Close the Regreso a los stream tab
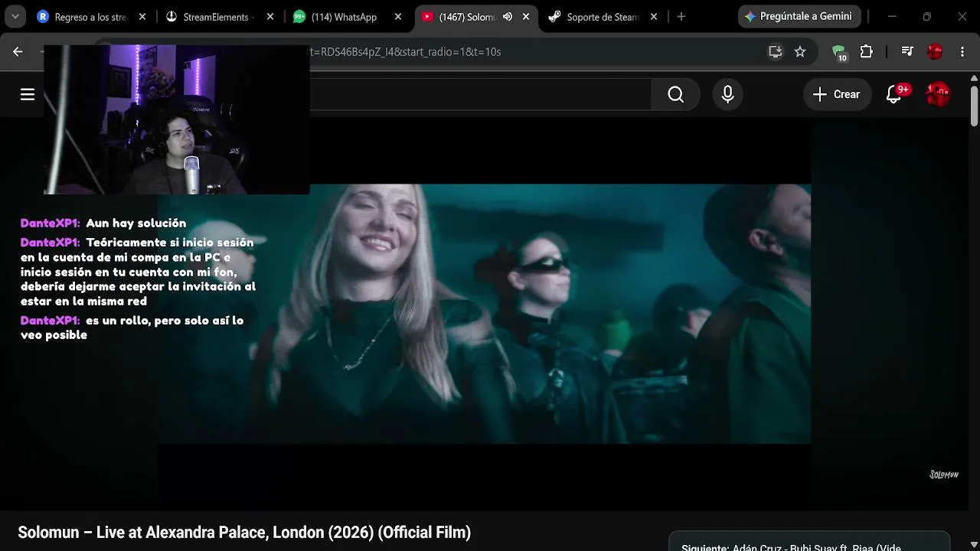Screen dimensions: 980x551 pos(142,17)
